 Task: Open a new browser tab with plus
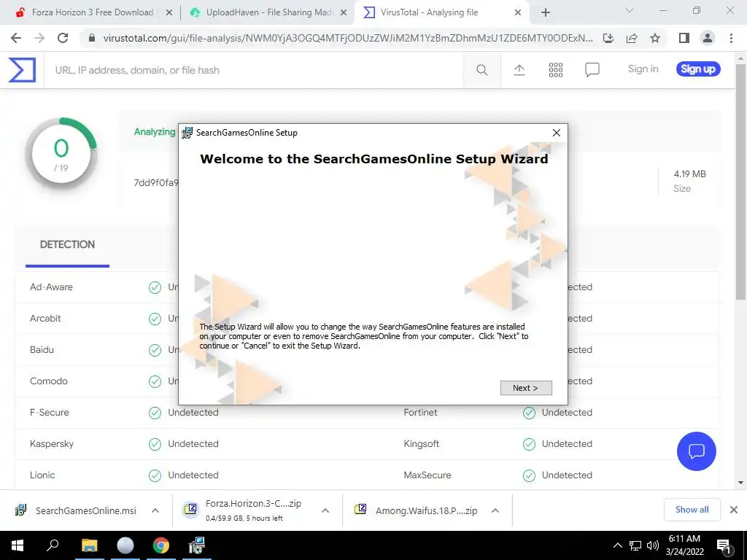[x=546, y=12]
